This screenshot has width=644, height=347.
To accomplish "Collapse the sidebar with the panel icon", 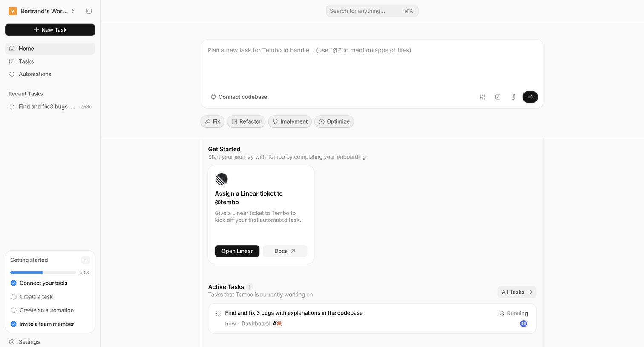I will (89, 11).
